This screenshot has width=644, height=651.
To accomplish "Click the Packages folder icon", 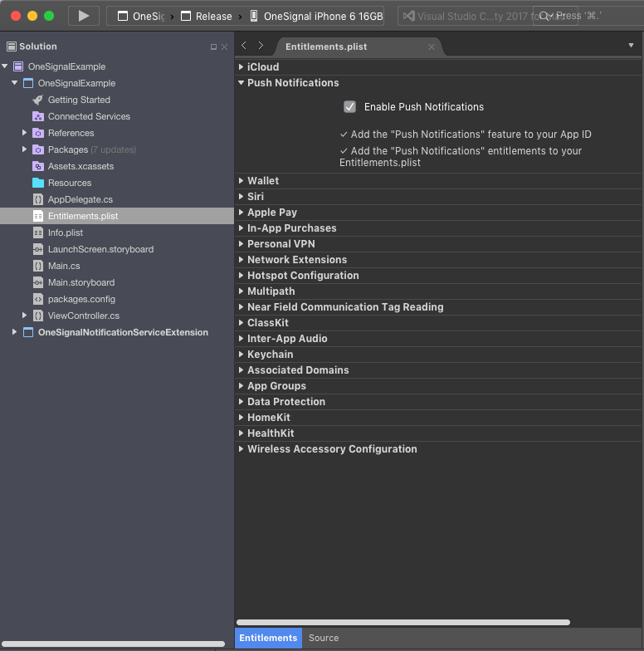I will (x=38, y=149).
